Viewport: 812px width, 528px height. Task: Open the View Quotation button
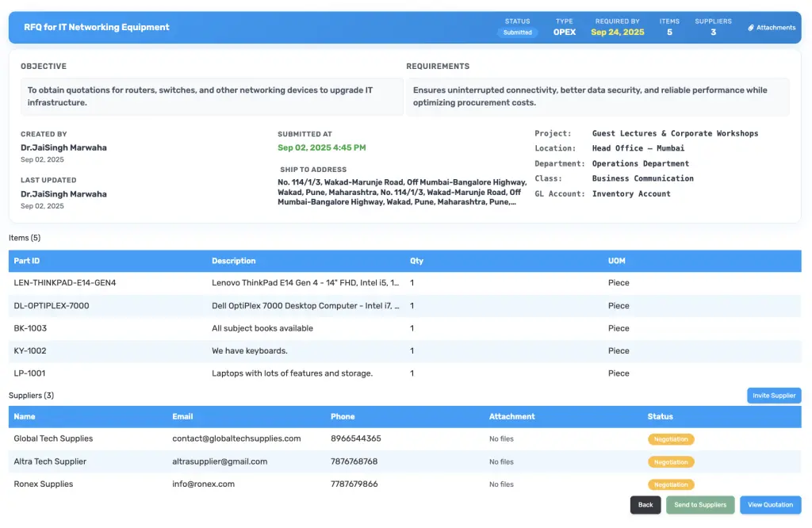[x=770, y=505]
